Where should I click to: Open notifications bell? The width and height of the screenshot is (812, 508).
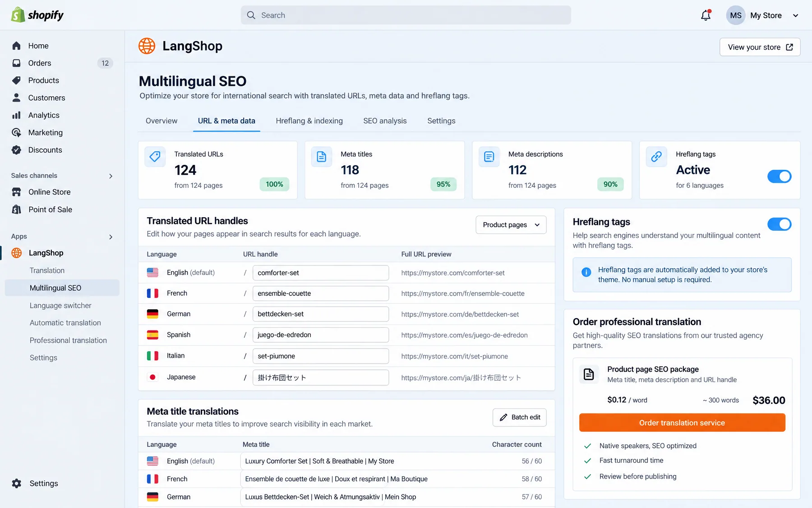point(706,15)
